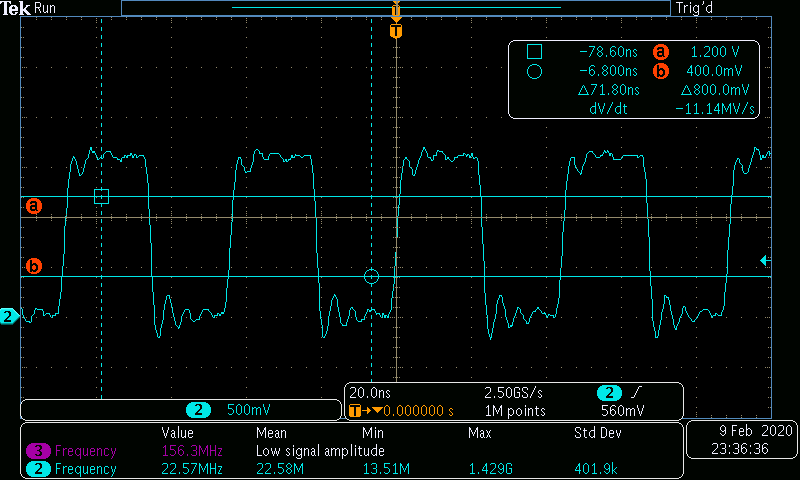Image resolution: width=800 pixels, height=480 pixels.
Task: Click the Δ800.0mV delta voltage readout
Action: tap(715, 90)
